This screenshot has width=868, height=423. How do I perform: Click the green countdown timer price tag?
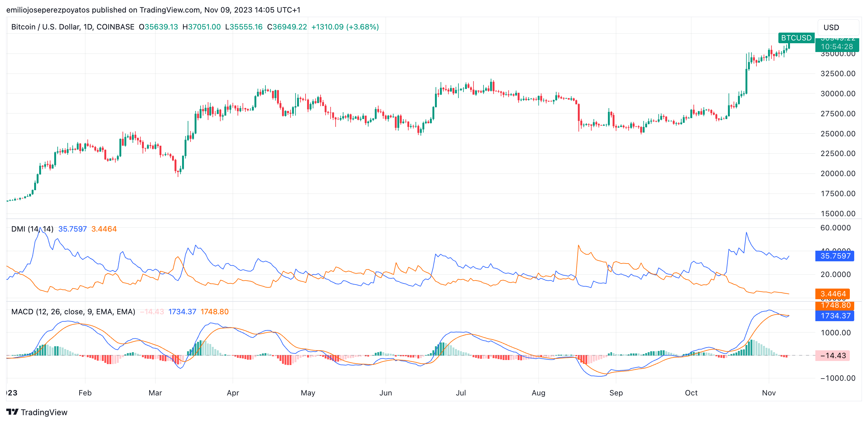coord(837,46)
